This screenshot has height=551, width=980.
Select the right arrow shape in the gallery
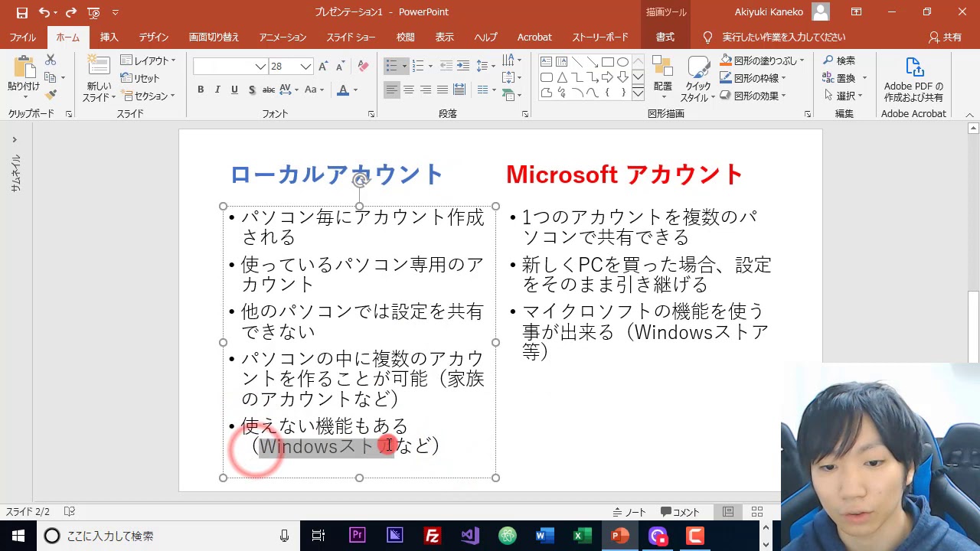pyautogui.click(x=607, y=77)
